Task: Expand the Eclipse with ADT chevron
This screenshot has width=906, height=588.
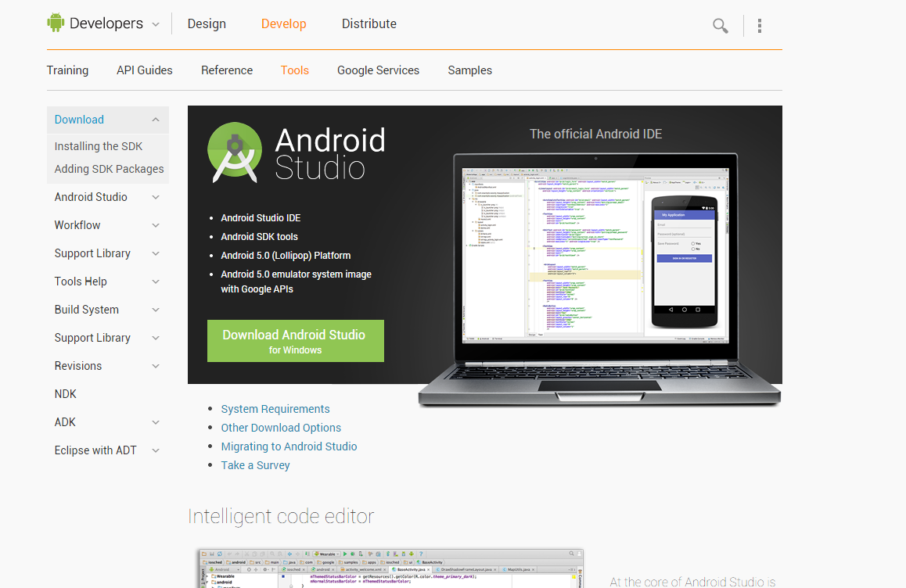Action: pyautogui.click(x=156, y=450)
